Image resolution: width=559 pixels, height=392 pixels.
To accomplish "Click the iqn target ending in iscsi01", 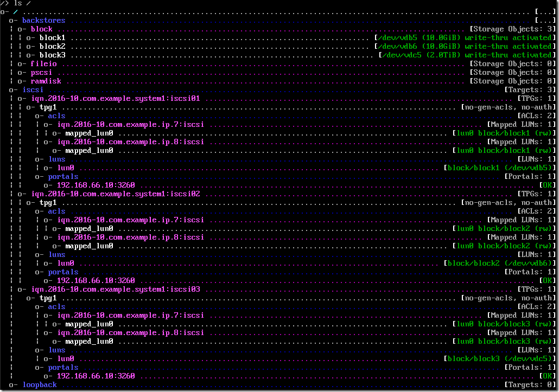I will coord(116,98).
